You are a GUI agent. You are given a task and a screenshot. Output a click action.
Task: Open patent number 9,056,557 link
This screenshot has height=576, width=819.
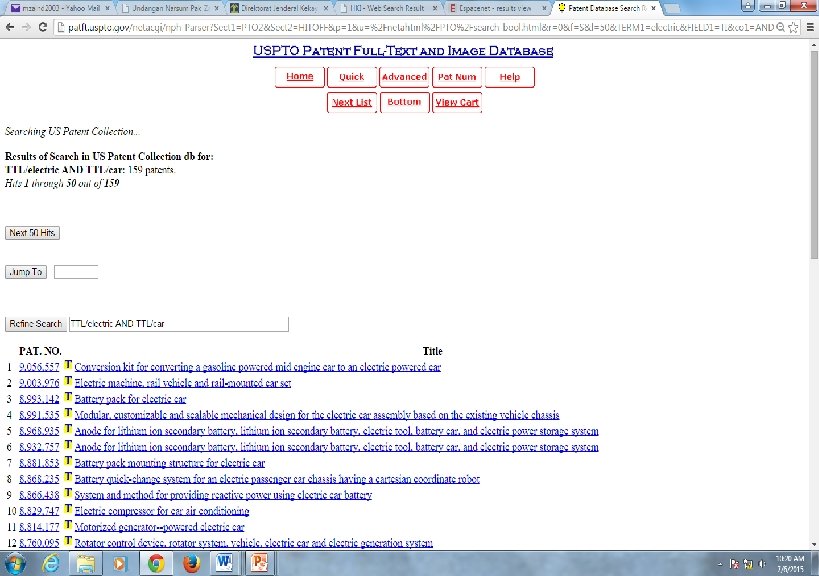tap(39, 367)
